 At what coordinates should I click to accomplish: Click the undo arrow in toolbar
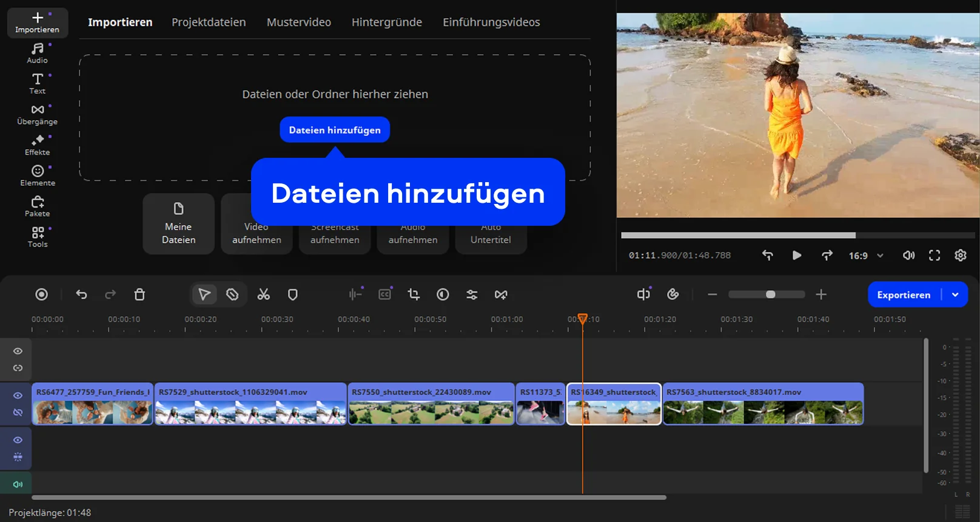click(x=81, y=294)
